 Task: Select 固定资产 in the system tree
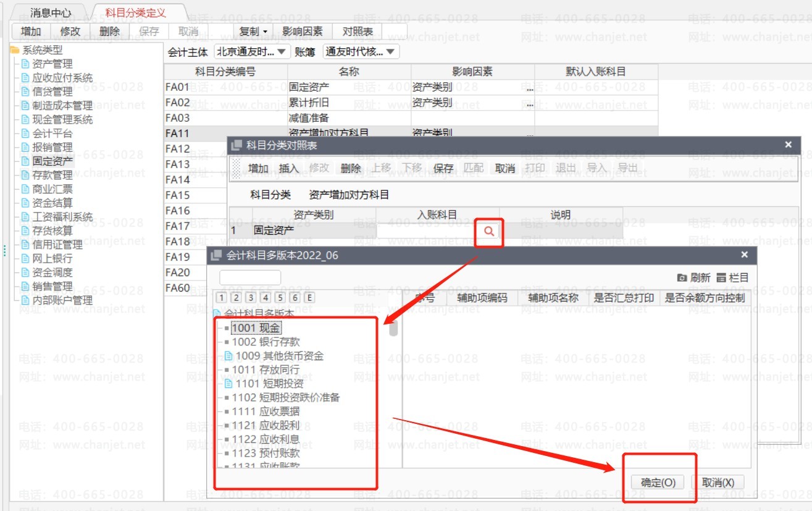point(52,161)
